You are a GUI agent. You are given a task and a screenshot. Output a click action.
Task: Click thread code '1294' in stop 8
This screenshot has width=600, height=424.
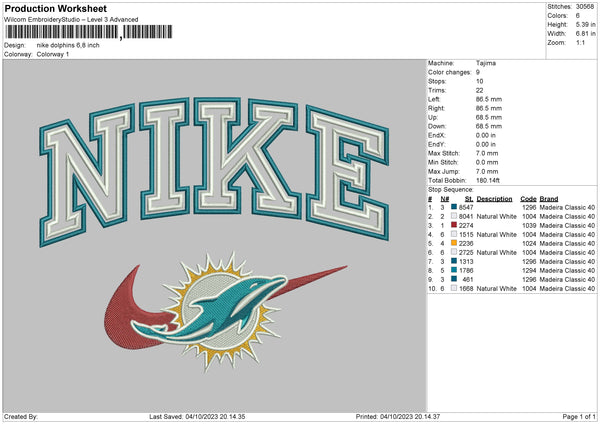point(529,270)
